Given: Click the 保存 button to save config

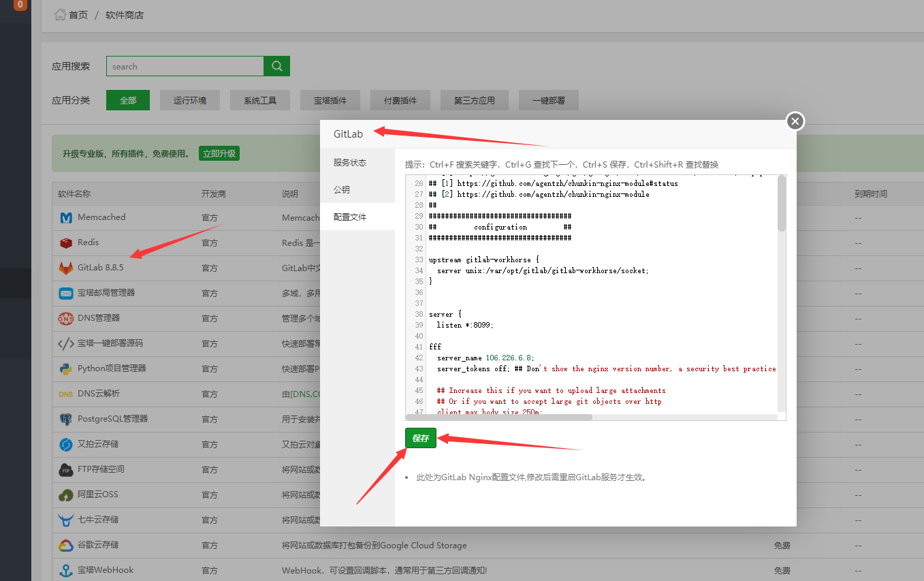Looking at the screenshot, I should point(420,438).
